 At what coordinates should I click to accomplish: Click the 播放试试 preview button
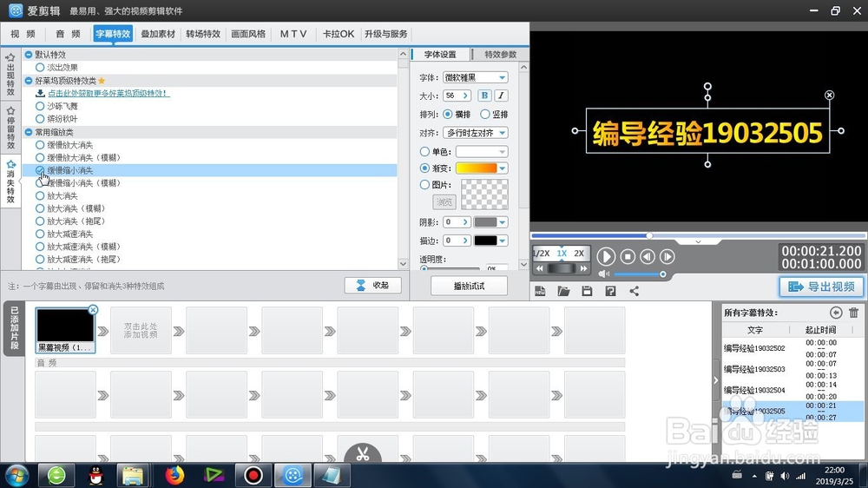(x=469, y=286)
